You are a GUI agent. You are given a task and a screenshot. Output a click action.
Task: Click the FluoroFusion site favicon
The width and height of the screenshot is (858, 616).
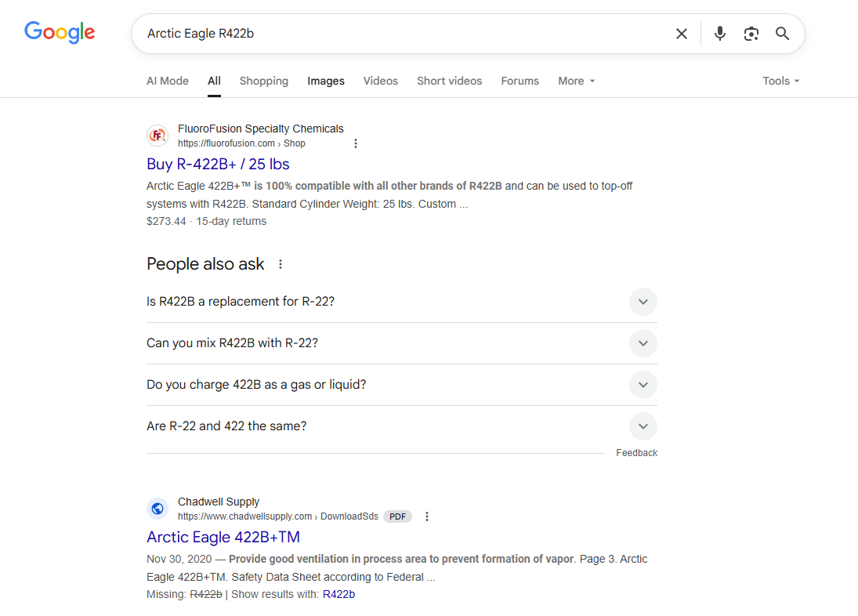click(157, 136)
